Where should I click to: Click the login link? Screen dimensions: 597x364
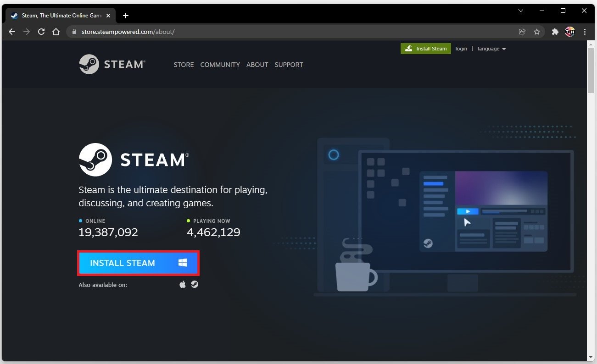point(461,49)
